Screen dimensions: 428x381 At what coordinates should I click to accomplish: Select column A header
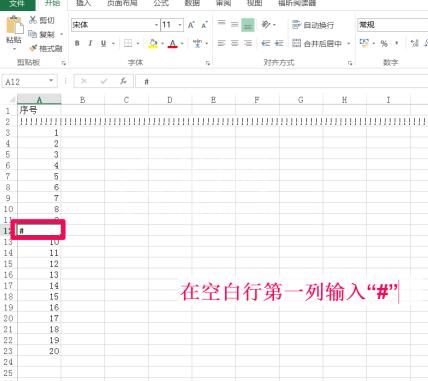[x=39, y=100]
